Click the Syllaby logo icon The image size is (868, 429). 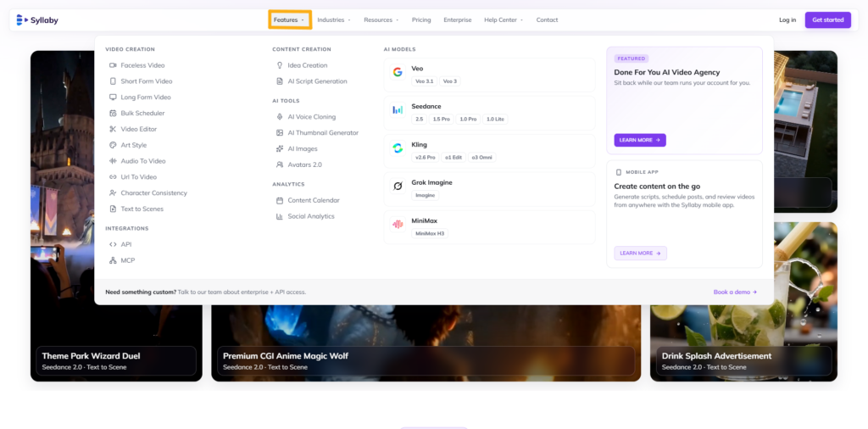(22, 20)
